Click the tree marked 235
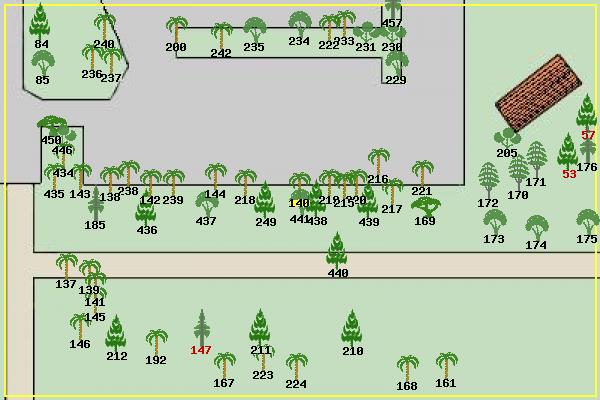Image resolution: width=600 pixels, height=400 pixels. coord(255,29)
